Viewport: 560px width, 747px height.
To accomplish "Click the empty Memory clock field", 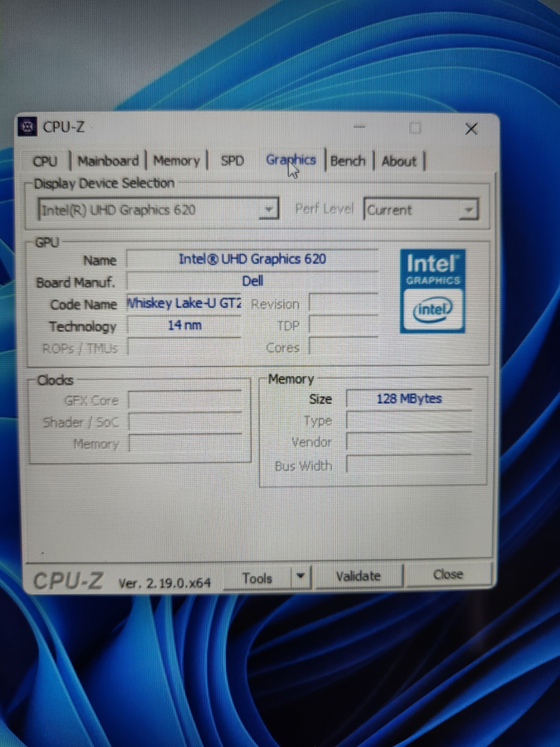I will pos(185,443).
